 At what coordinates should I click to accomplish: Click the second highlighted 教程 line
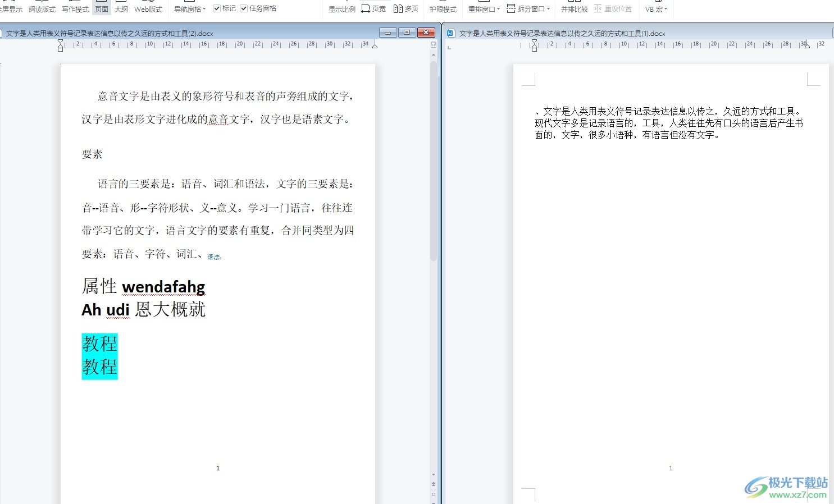click(100, 368)
